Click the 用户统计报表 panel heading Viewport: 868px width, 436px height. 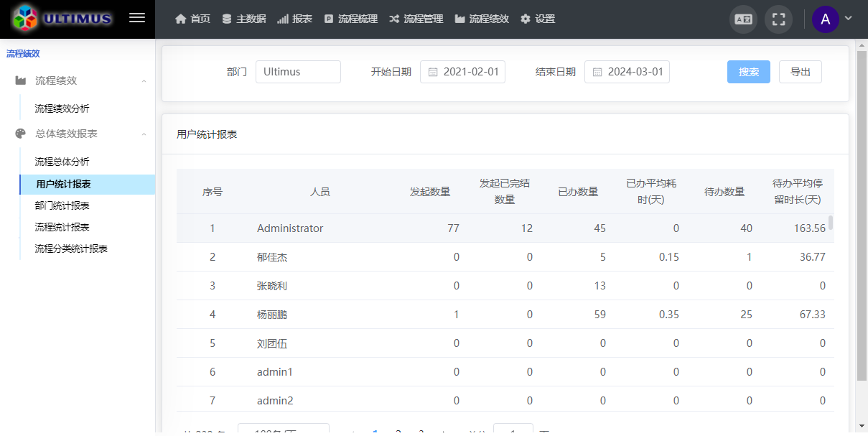[207, 134]
